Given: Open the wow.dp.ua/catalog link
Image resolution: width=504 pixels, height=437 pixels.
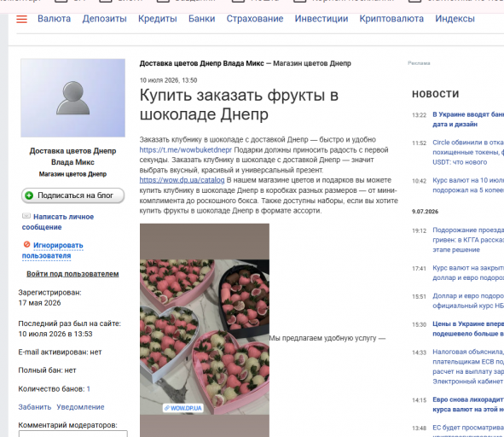Looking at the screenshot, I should [x=182, y=180].
